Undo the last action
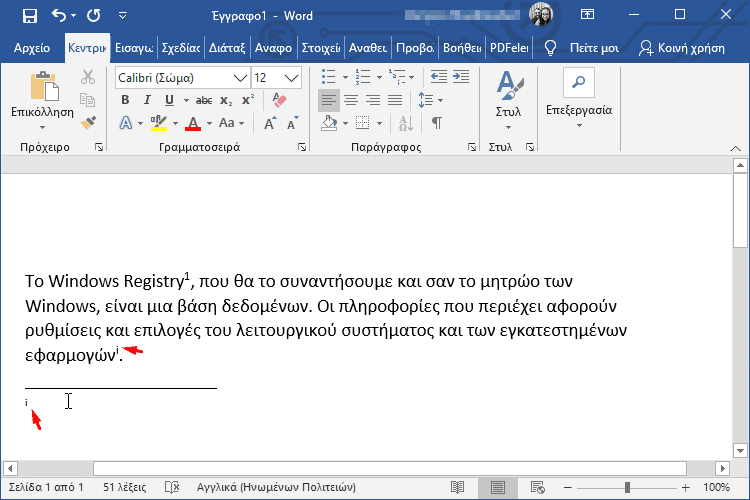Viewport: 750px width, 500px height. coord(58,16)
